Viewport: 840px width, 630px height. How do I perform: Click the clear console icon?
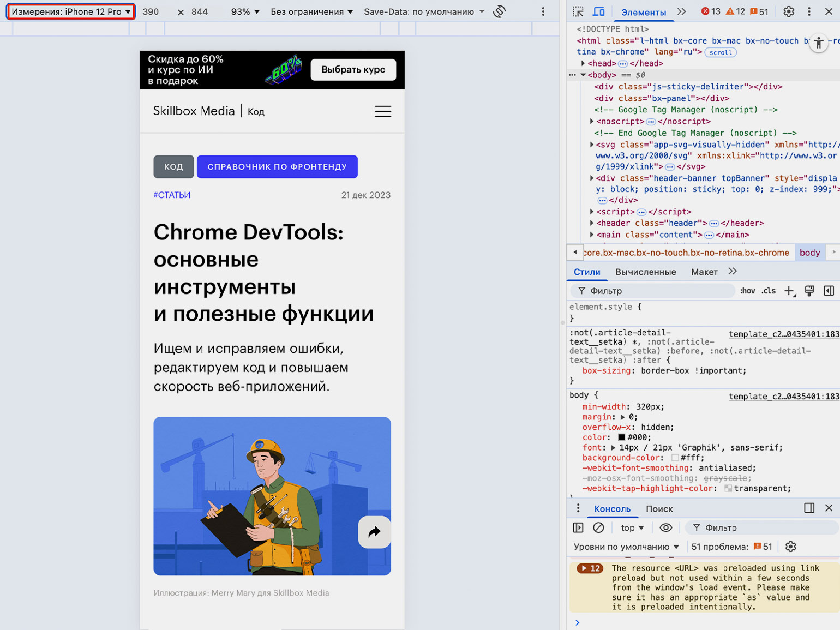598,527
